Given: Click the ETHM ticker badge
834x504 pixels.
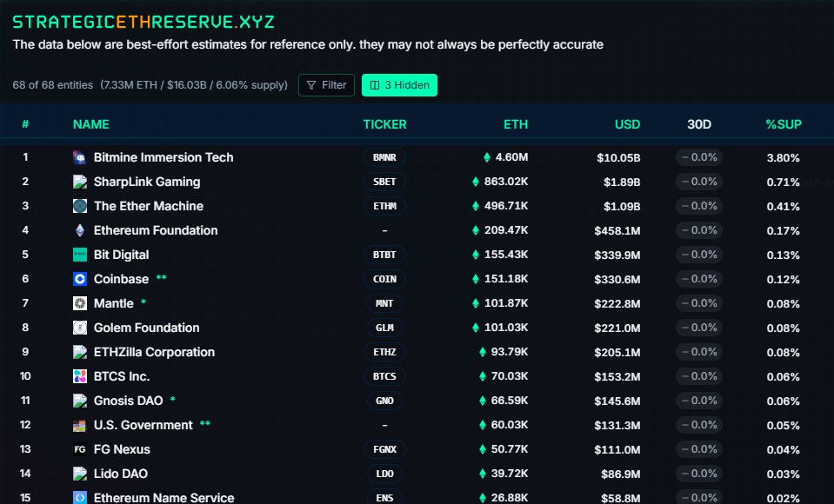Looking at the screenshot, I should [x=384, y=206].
